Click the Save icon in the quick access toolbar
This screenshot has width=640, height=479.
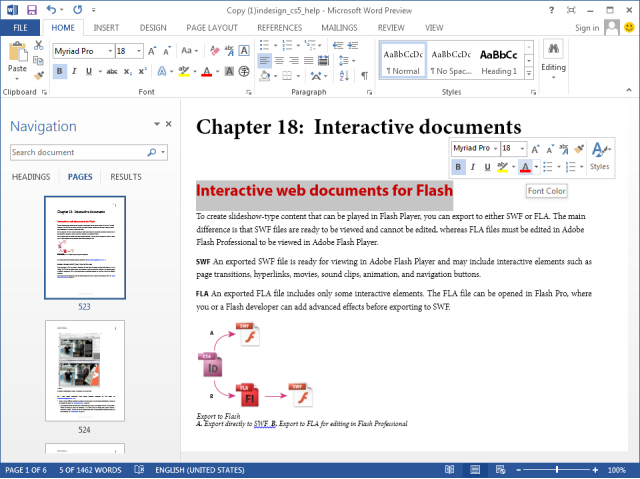pyautogui.click(x=33, y=9)
